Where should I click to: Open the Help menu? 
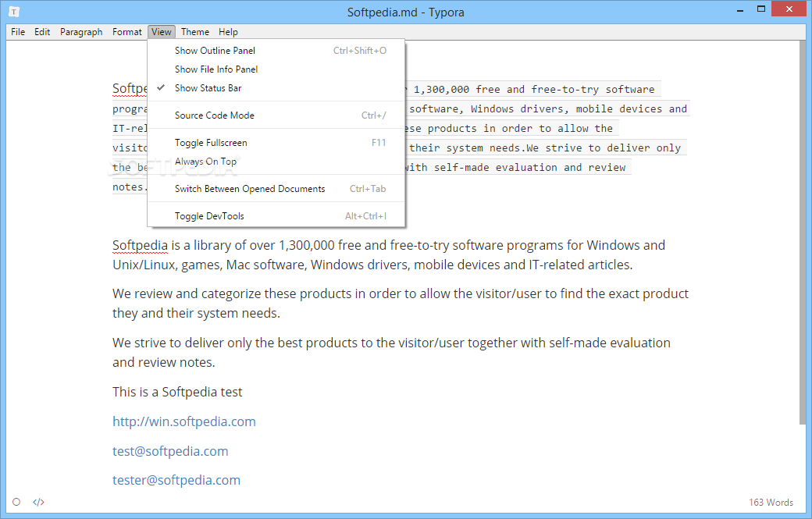point(228,31)
